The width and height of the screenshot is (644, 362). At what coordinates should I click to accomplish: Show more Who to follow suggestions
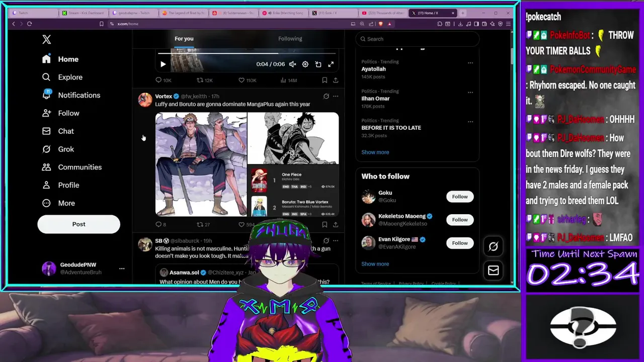pos(375,264)
